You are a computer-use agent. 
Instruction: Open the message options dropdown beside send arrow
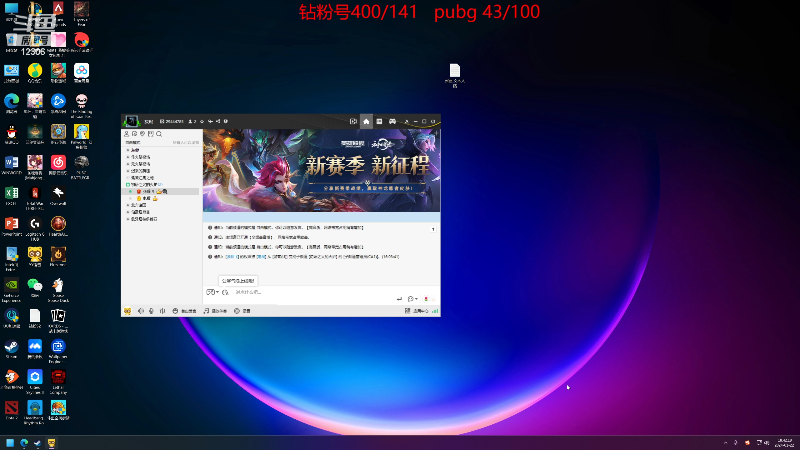pyautogui.click(x=412, y=298)
